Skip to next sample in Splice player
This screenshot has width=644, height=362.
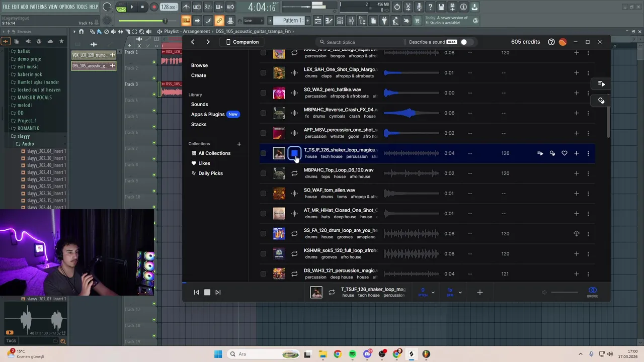(x=218, y=292)
